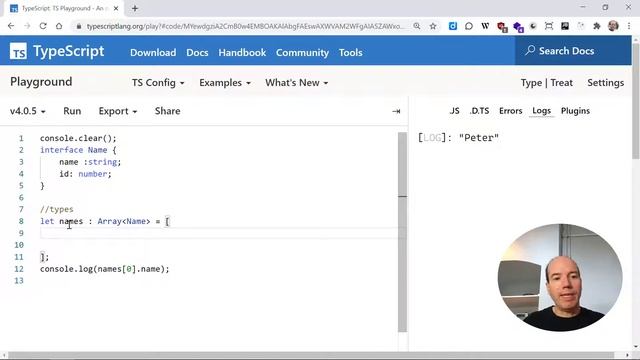Open the blue 'd' extension icon
Viewport: 640px width, 360px height.
tap(453, 26)
